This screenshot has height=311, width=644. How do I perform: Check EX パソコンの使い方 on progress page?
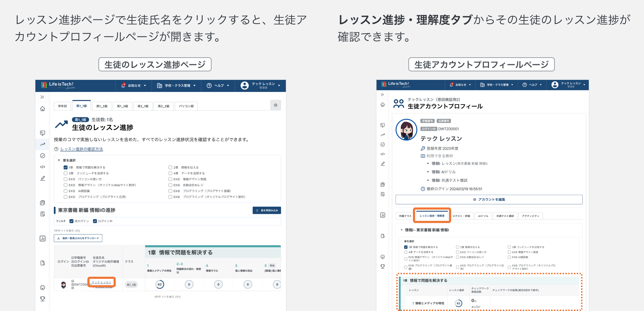pyautogui.click(x=65, y=179)
